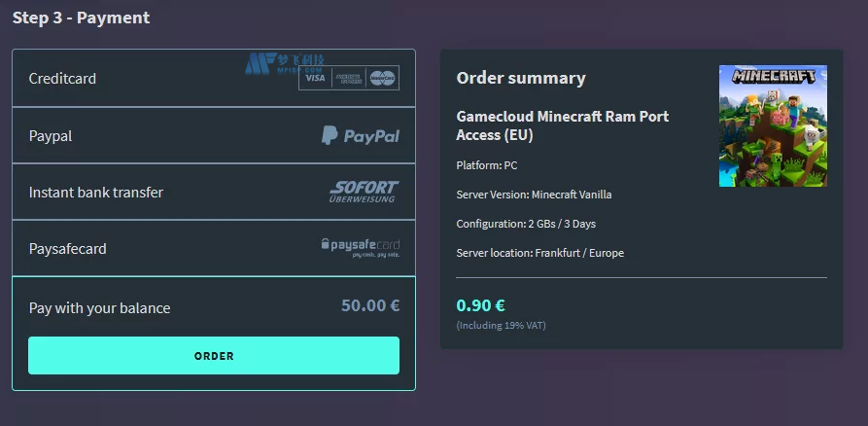Click the Order summary heading

[521, 78]
